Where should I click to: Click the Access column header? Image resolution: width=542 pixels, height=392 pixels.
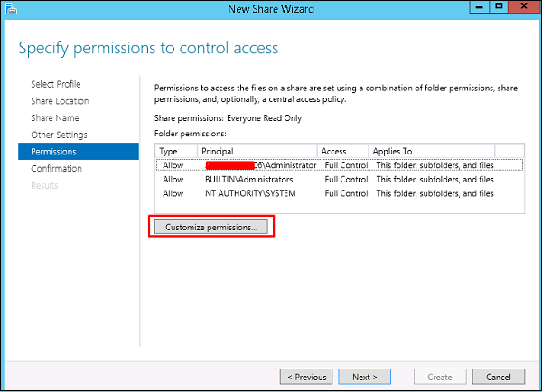pyautogui.click(x=343, y=151)
